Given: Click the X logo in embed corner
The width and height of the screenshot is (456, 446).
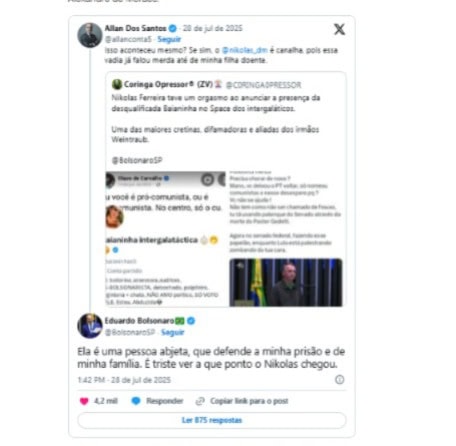Looking at the screenshot, I should click(x=339, y=29).
